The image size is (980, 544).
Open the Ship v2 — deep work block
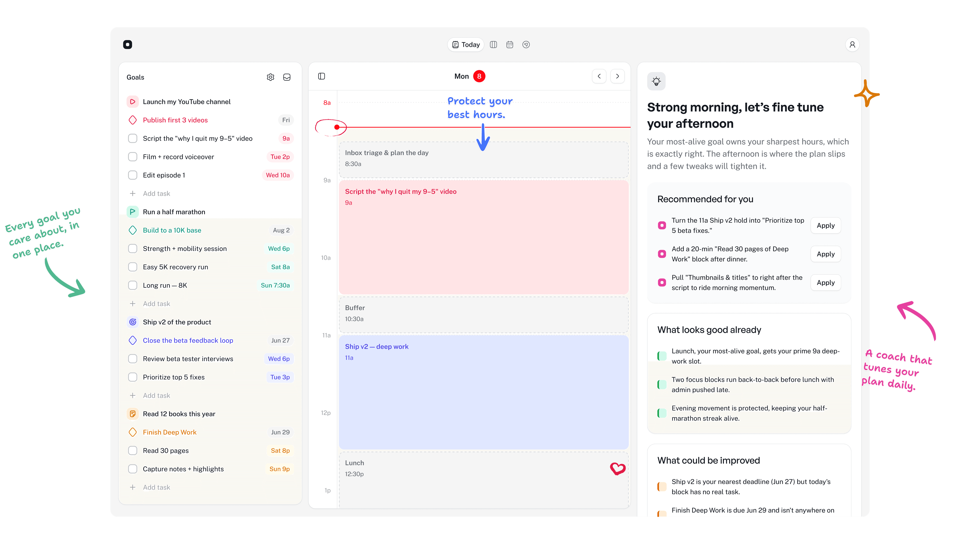(484, 392)
